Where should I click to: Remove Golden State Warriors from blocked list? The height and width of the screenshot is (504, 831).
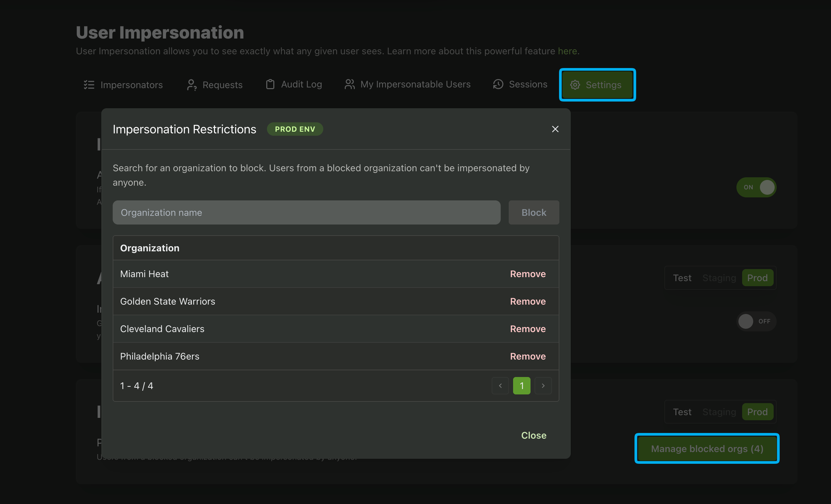click(528, 301)
